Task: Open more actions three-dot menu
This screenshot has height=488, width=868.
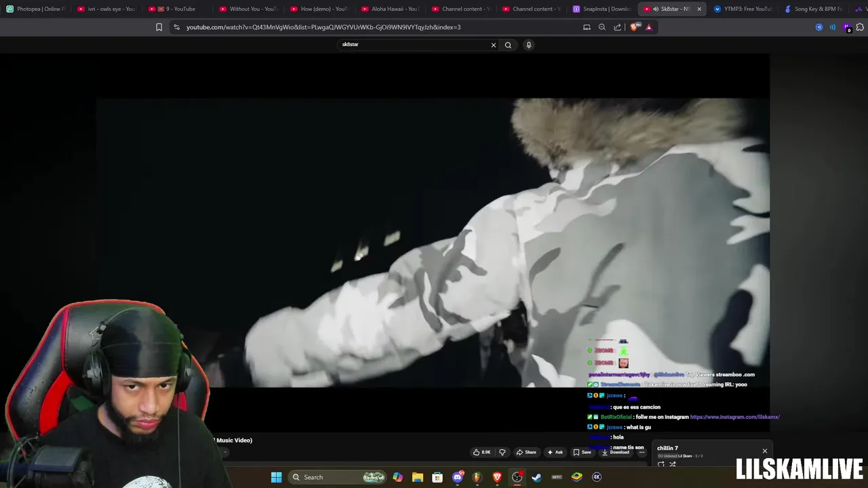Action: (x=642, y=452)
